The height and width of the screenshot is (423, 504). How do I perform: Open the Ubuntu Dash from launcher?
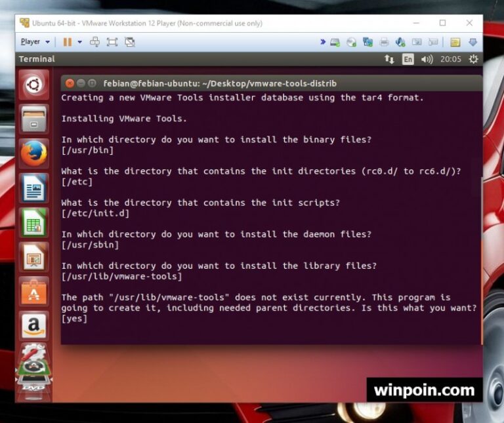[33, 85]
